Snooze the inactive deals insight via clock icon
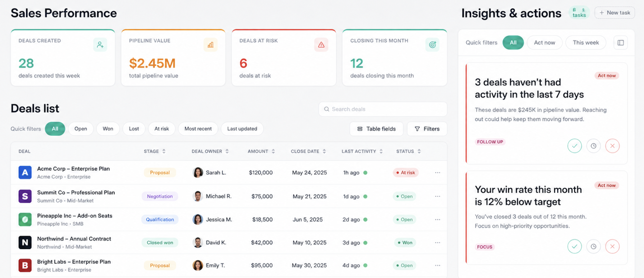Image resolution: width=644 pixels, height=278 pixels. (593, 146)
